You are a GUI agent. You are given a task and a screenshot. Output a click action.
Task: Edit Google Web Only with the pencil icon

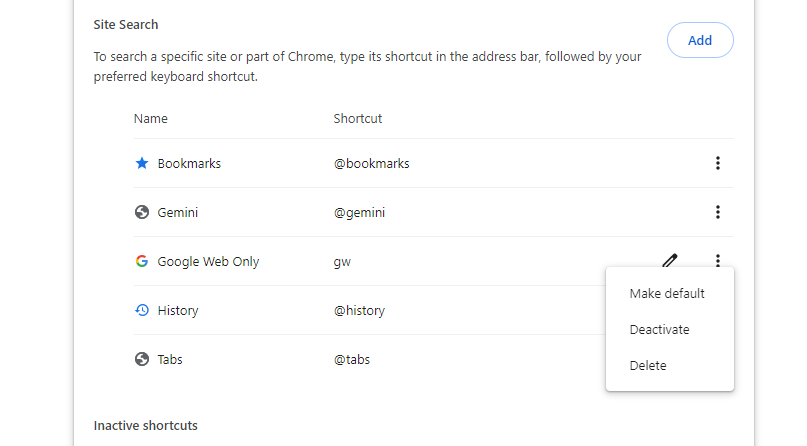[670, 261]
